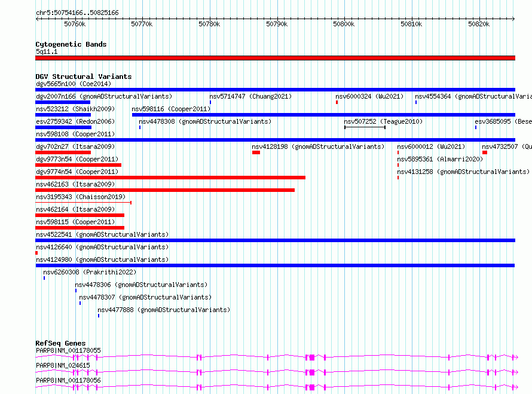Open the dgv2007n166 gnomAD variant label
The image size is (532, 394).
point(104,96)
